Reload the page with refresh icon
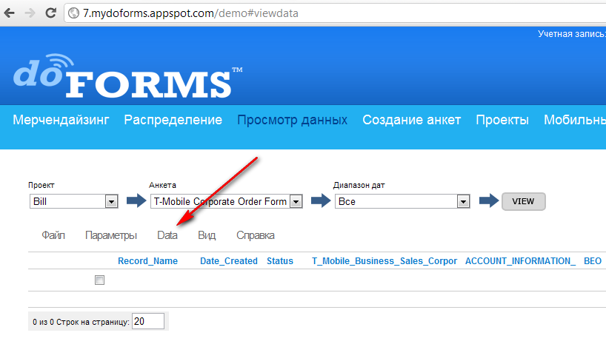The width and height of the screenshot is (606, 364). coord(51,13)
